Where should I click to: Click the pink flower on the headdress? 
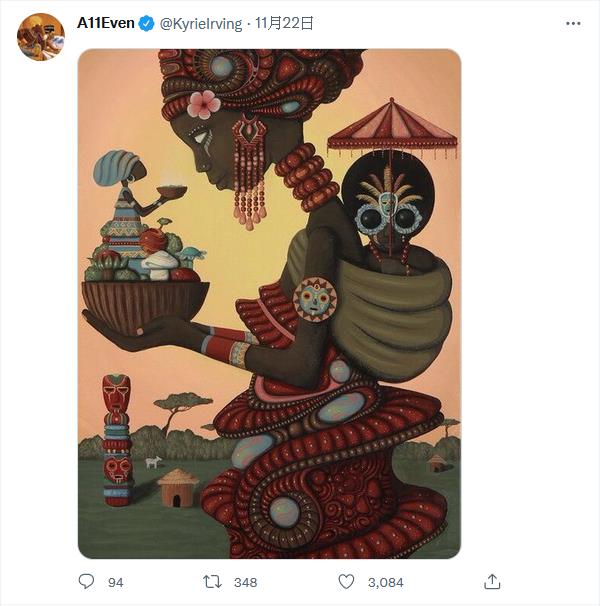tap(204, 103)
